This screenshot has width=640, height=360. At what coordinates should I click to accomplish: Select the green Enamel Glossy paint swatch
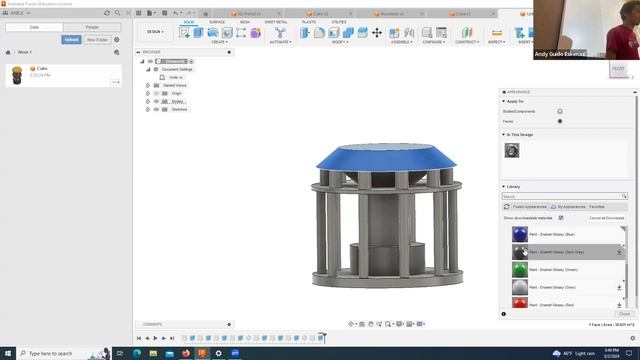coord(520,270)
